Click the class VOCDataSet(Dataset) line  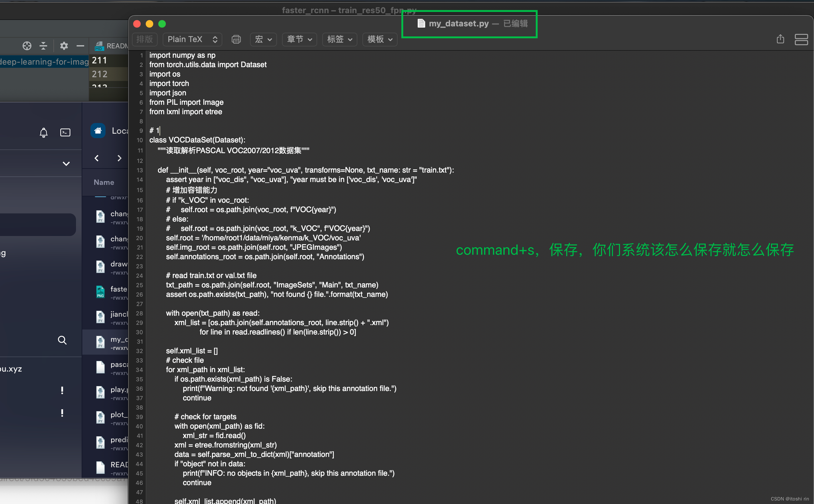[197, 140]
